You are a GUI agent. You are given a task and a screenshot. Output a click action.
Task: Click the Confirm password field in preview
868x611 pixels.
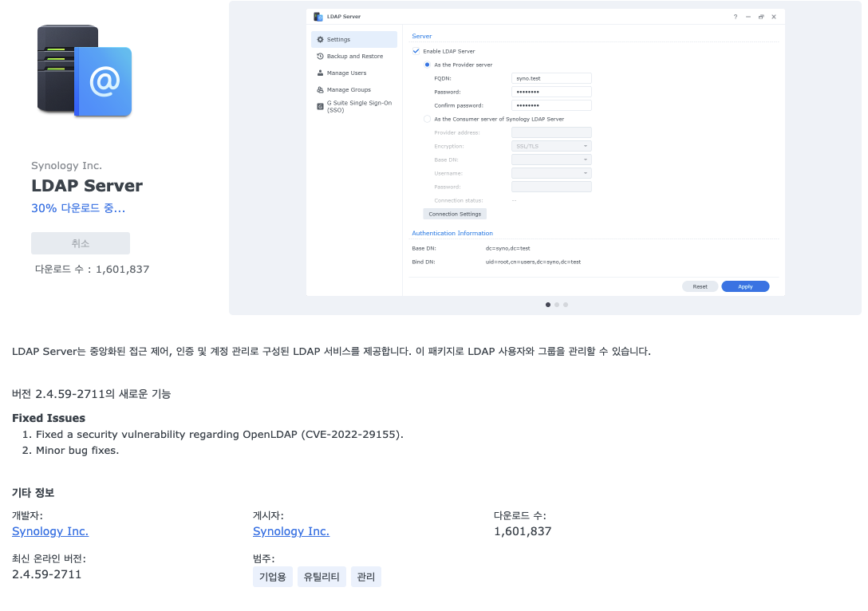click(x=551, y=105)
